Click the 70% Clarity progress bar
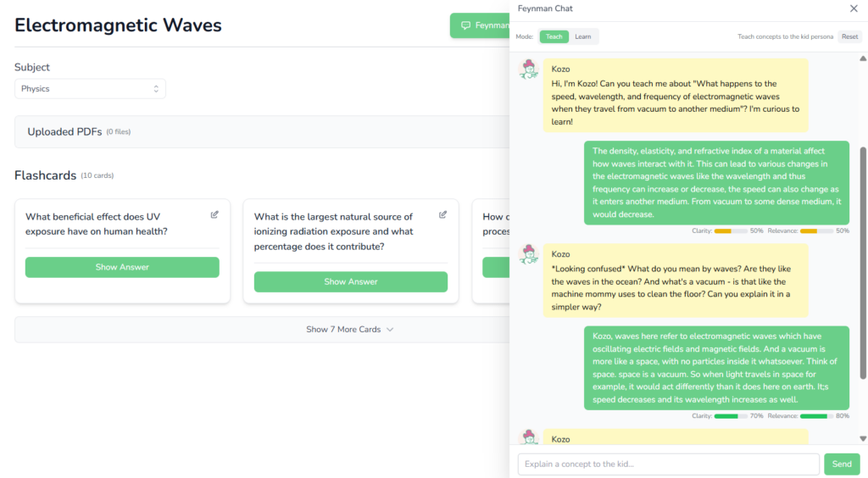This screenshot has width=868, height=478. 730,416
